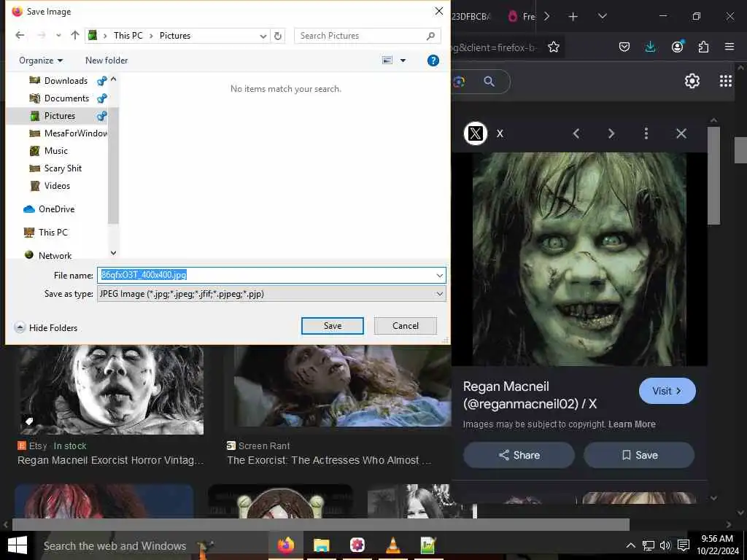Open the Google apps grid
Screen dimensions: 747x560
pos(726,81)
